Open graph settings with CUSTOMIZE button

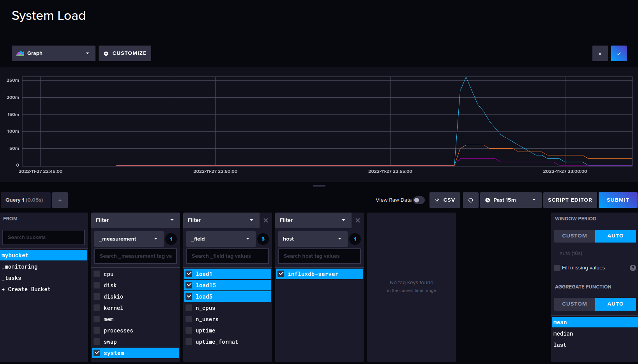[125, 53]
